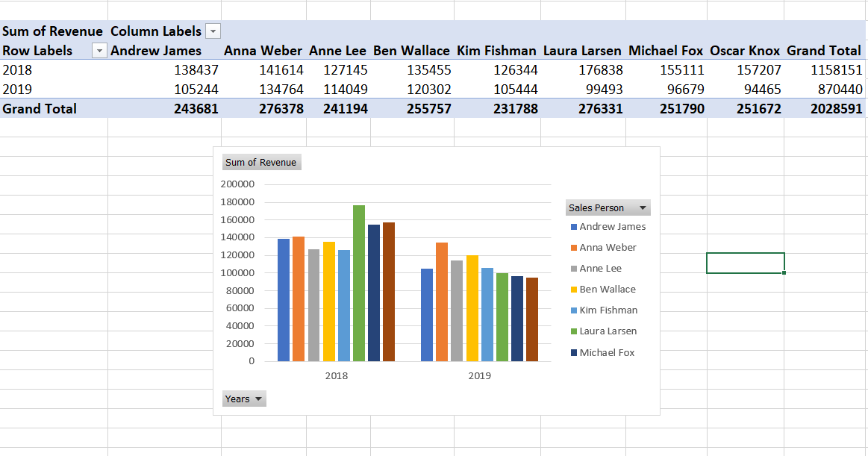Select cell with value 135455
The height and width of the screenshot is (456, 868).
[x=412, y=69]
